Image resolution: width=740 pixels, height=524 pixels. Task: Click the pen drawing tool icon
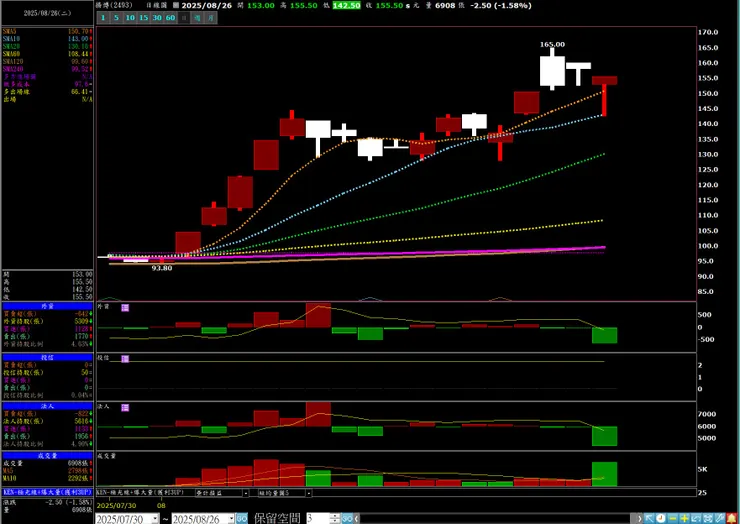point(719,518)
